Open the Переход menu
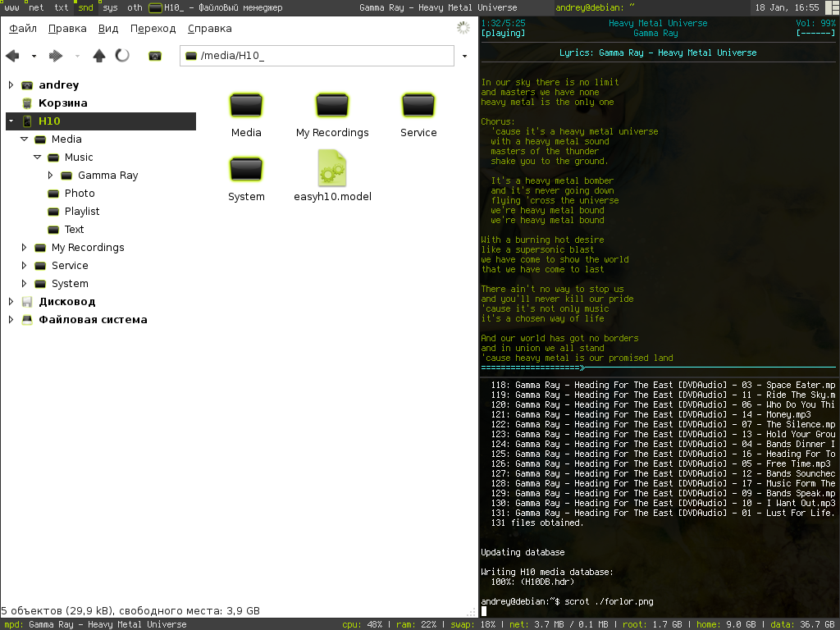Screen dimensions: 840x630 coord(153,29)
